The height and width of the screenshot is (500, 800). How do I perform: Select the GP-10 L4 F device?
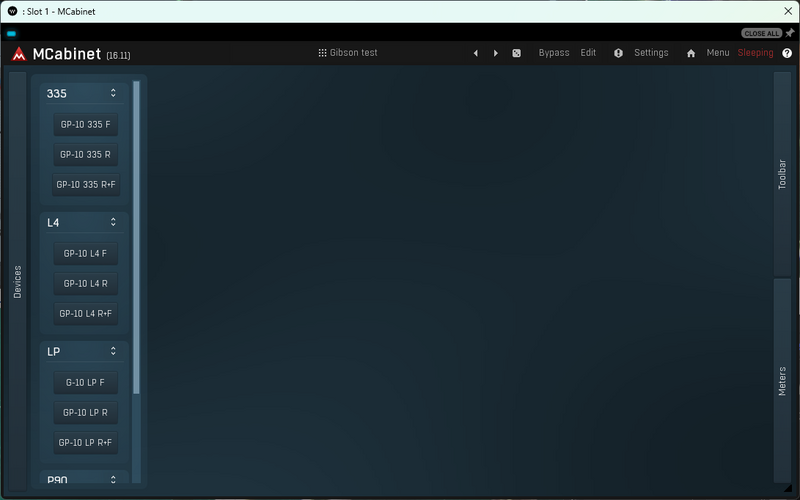coord(86,254)
